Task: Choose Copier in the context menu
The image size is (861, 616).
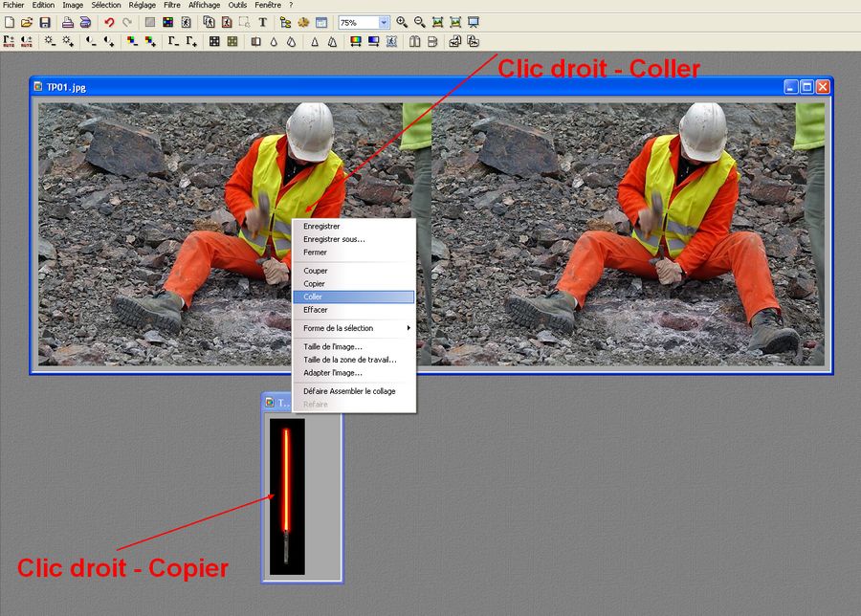Action: [315, 284]
